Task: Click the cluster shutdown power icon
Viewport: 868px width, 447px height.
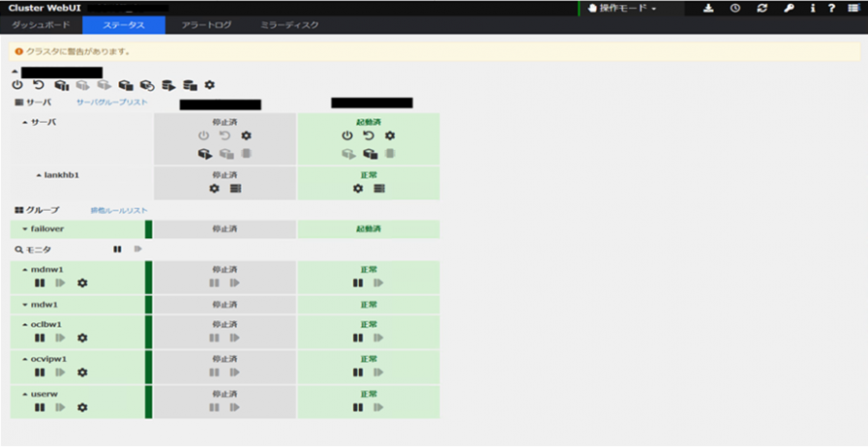Action: (x=17, y=86)
